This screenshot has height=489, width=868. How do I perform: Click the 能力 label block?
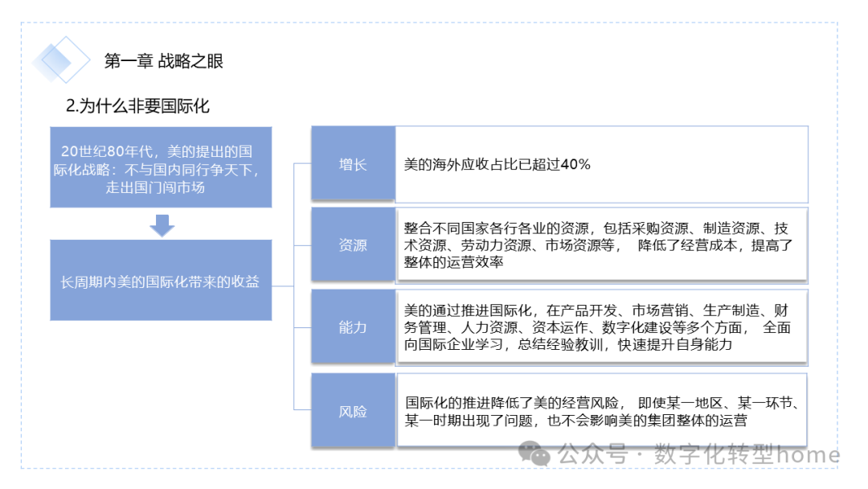click(x=353, y=327)
